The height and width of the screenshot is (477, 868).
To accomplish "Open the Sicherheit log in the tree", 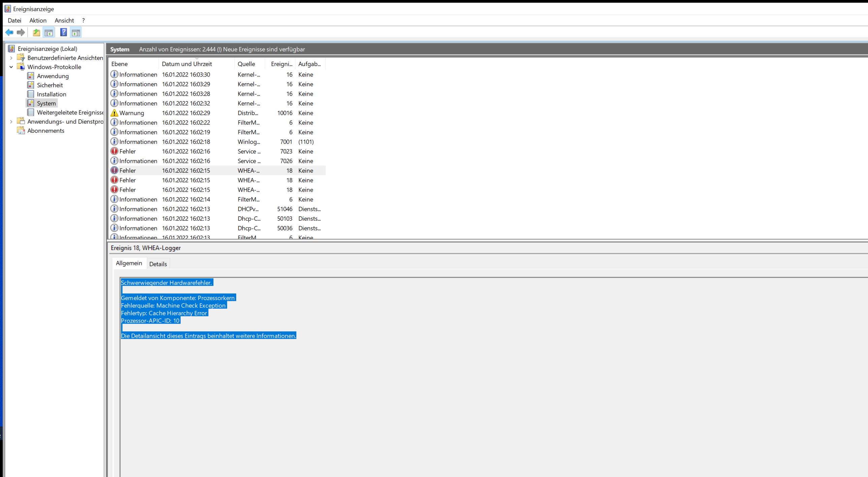I will tap(50, 85).
